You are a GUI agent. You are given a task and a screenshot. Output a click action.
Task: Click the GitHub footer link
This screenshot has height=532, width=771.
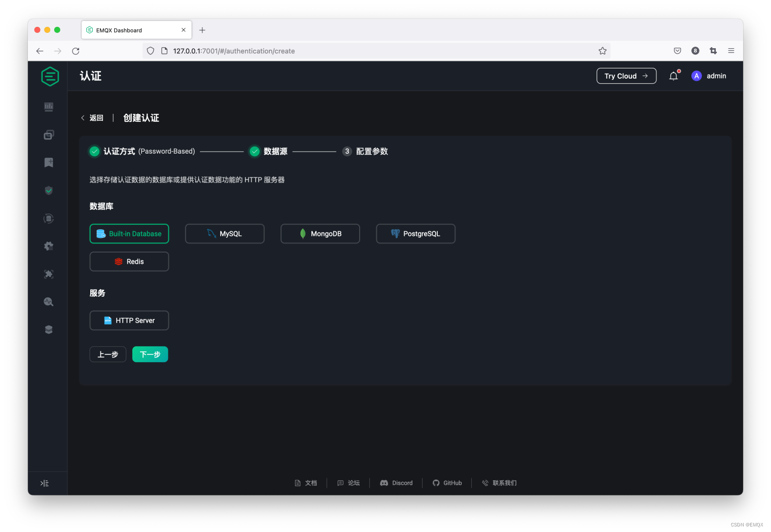point(447,483)
